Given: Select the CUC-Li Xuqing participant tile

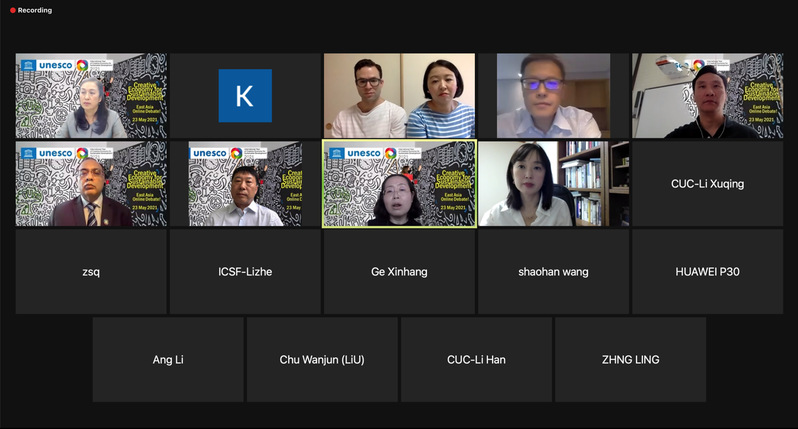Looking at the screenshot, I should [x=707, y=184].
